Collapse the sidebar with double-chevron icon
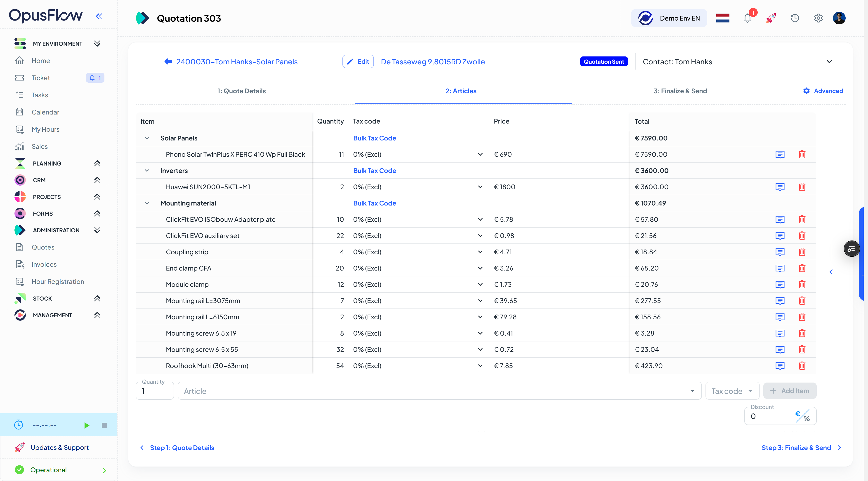The width and height of the screenshot is (868, 481). tap(99, 16)
